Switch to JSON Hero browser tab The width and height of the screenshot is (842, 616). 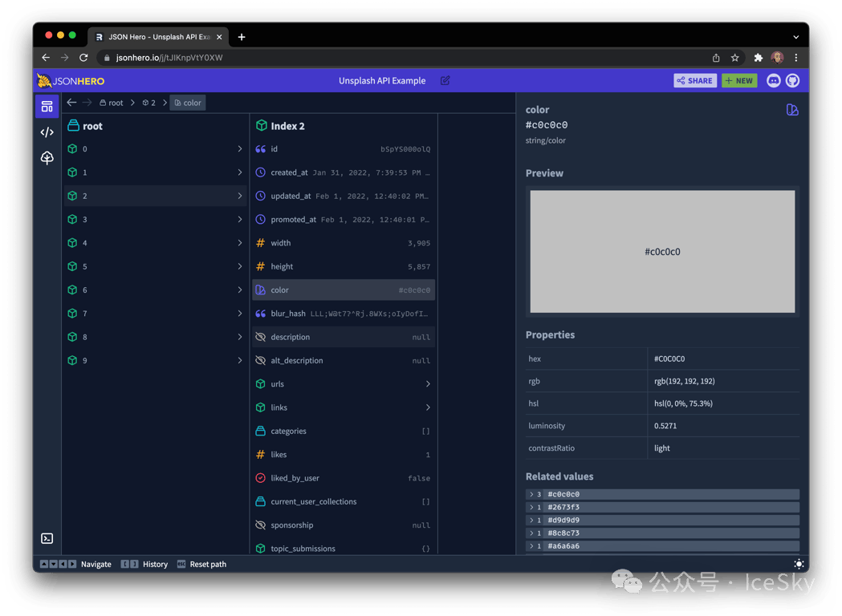click(x=153, y=37)
